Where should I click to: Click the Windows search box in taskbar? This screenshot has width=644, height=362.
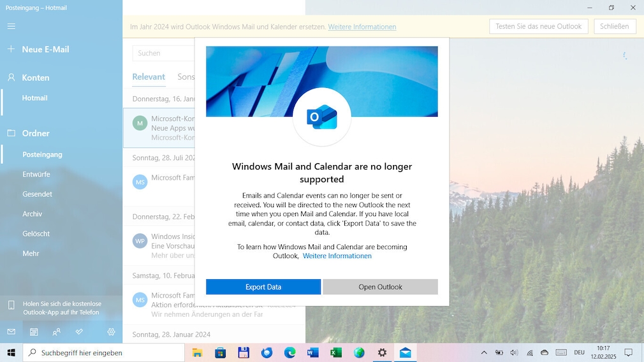coord(104,352)
